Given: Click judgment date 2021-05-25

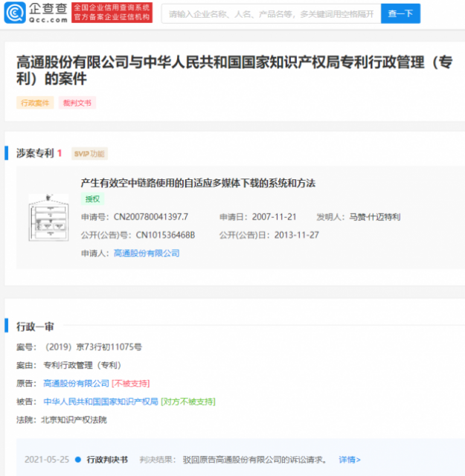Looking at the screenshot, I should (x=47, y=460).
